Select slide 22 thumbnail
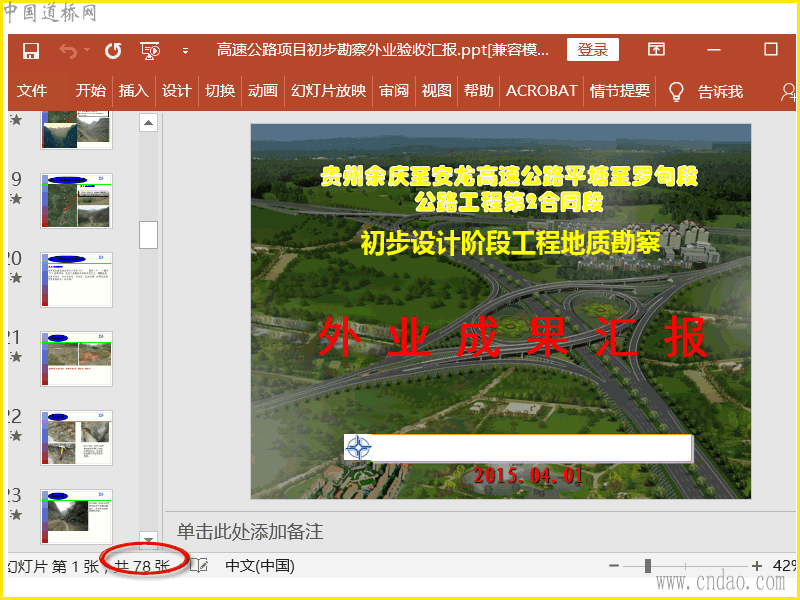Screen dimensions: 800x600 click(x=77, y=438)
